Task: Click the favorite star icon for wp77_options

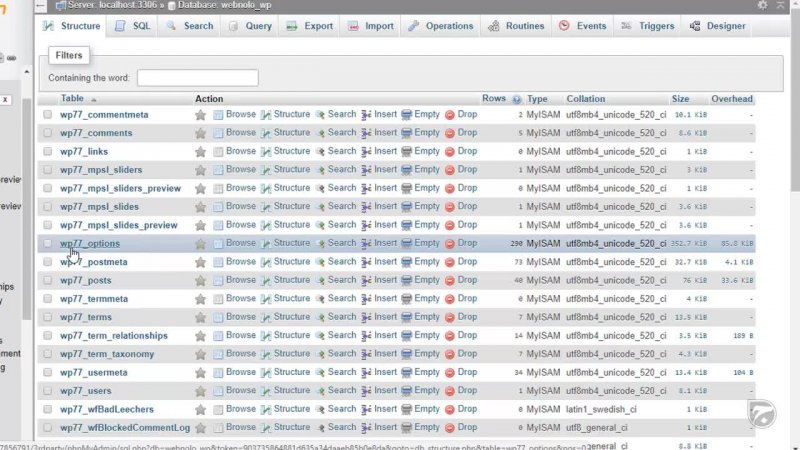Action: 200,243
